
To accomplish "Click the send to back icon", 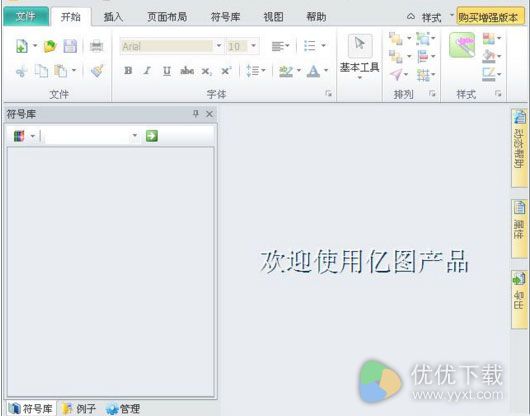I will tap(396, 56).
